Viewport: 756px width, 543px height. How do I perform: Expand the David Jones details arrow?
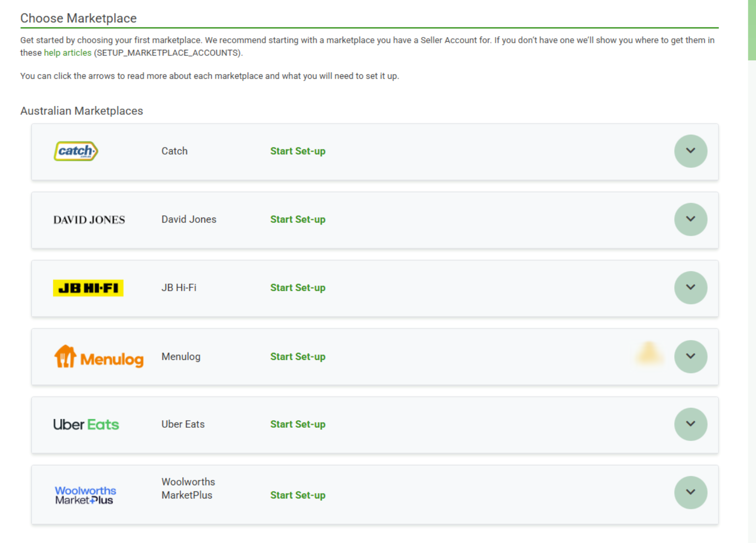pyautogui.click(x=691, y=219)
